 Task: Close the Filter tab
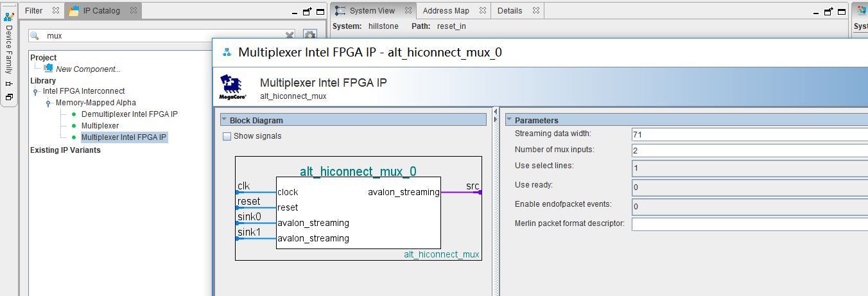(x=56, y=11)
